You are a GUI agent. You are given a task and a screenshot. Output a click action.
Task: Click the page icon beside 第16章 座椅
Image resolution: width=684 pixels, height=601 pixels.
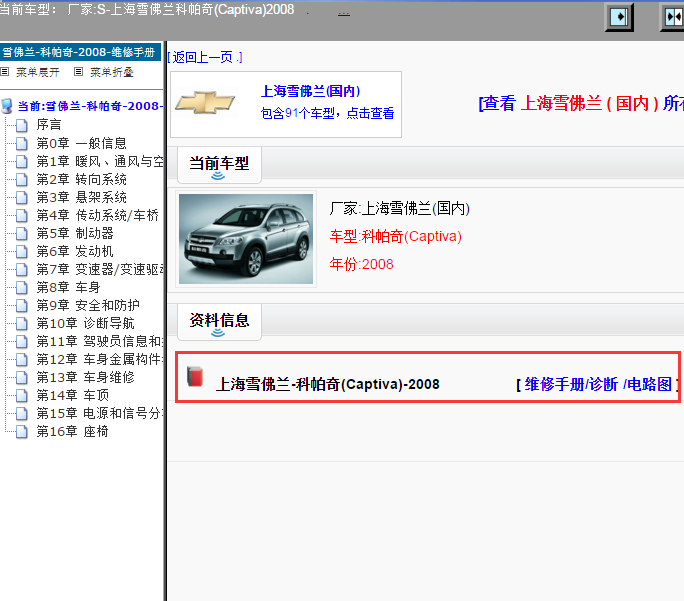click(x=22, y=432)
